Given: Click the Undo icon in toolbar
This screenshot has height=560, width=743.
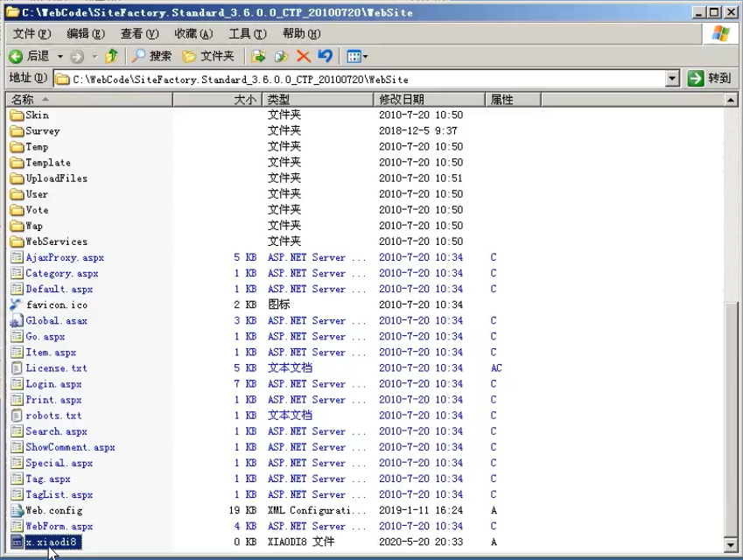Looking at the screenshot, I should [x=326, y=56].
